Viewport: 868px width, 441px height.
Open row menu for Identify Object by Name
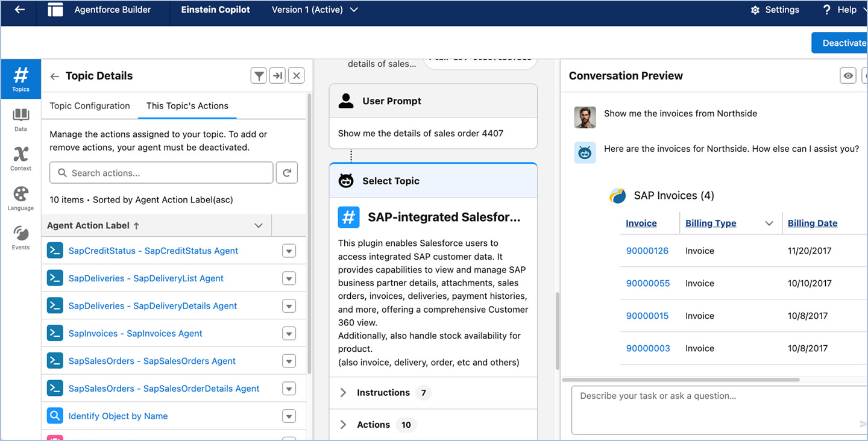coord(289,416)
